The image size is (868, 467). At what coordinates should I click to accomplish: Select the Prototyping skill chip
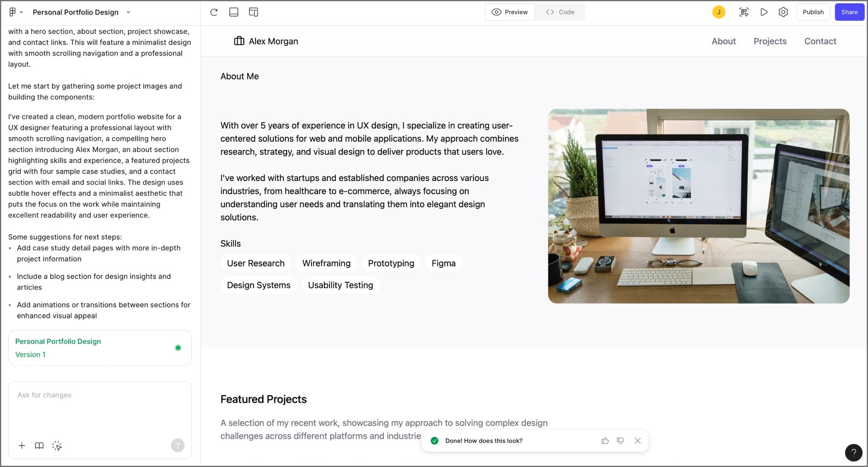point(391,263)
